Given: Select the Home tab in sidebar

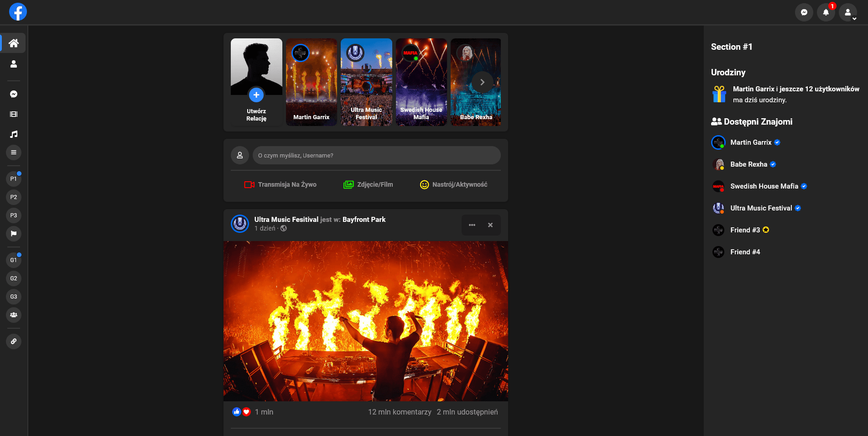Looking at the screenshot, I should tap(13, 43).
